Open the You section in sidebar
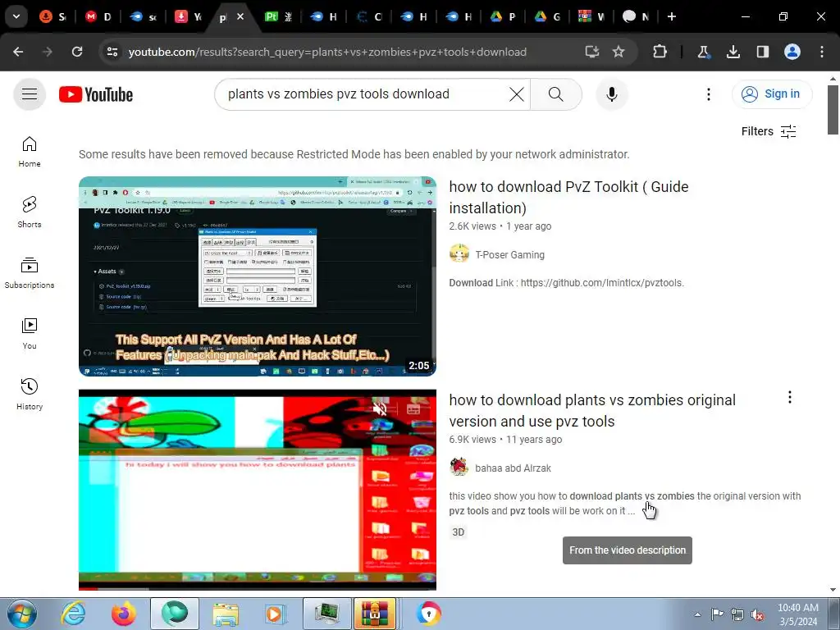 [30, 333]
